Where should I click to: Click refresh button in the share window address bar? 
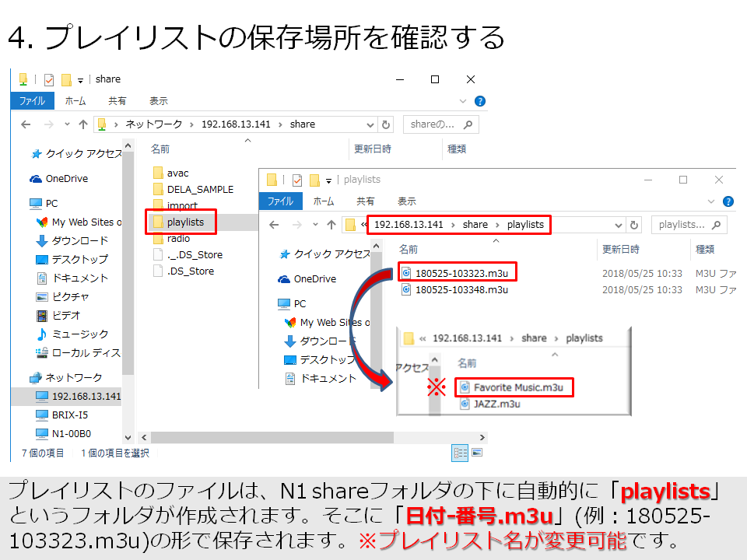387,124
